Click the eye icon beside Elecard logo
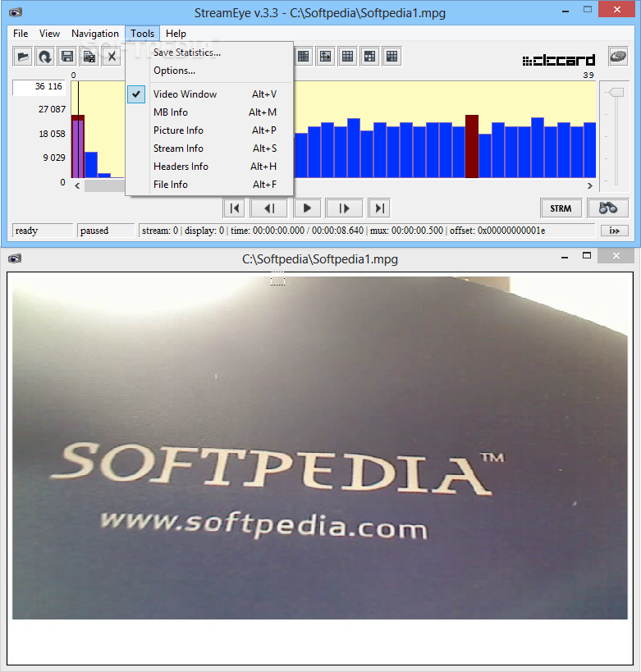641x672 pixels. [x=618, y=56]
